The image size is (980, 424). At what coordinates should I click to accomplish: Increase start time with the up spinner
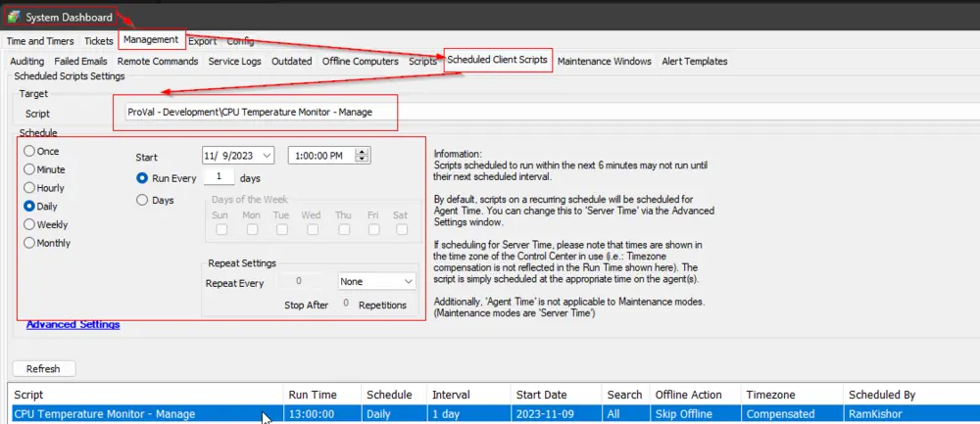(363, 153)
